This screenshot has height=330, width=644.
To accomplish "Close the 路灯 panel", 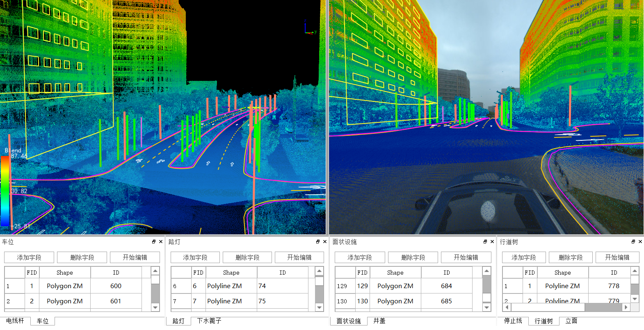I will (325, 242).
